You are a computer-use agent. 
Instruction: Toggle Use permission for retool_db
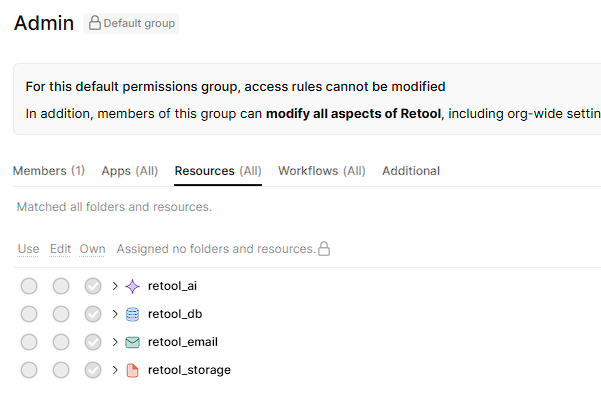click(x=29, y=314)
